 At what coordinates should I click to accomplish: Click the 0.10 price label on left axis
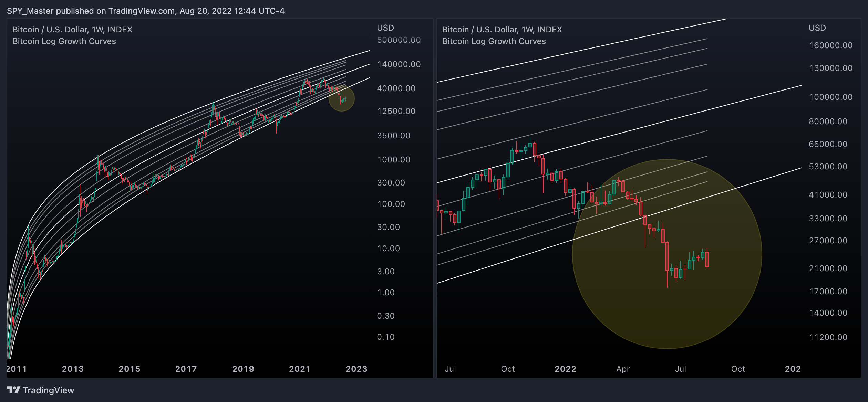click(x=386, y=337)
